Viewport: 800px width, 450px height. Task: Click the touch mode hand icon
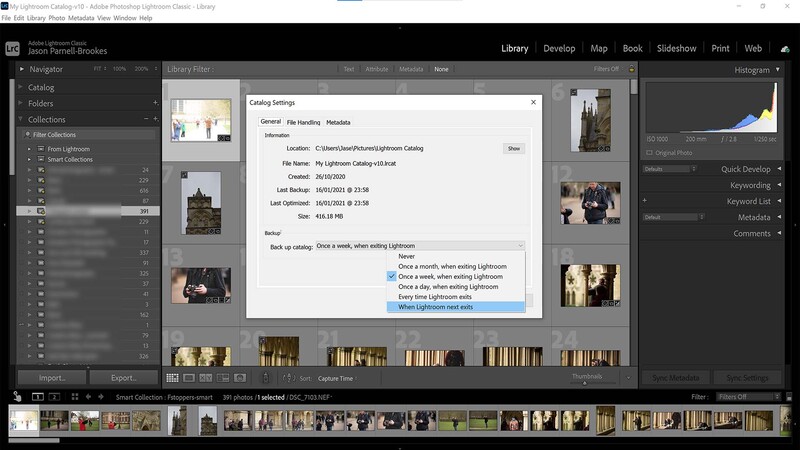pyautogui.click(x=17, y=396)
